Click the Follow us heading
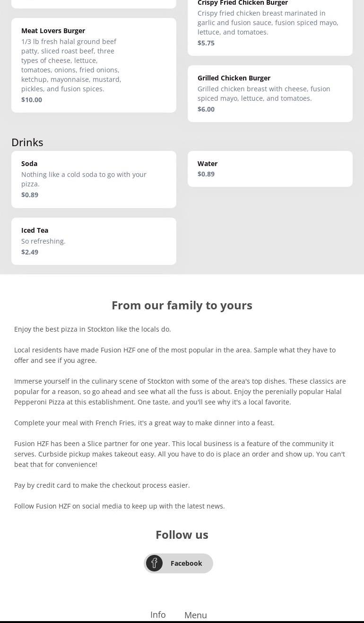 pos(182,535)
